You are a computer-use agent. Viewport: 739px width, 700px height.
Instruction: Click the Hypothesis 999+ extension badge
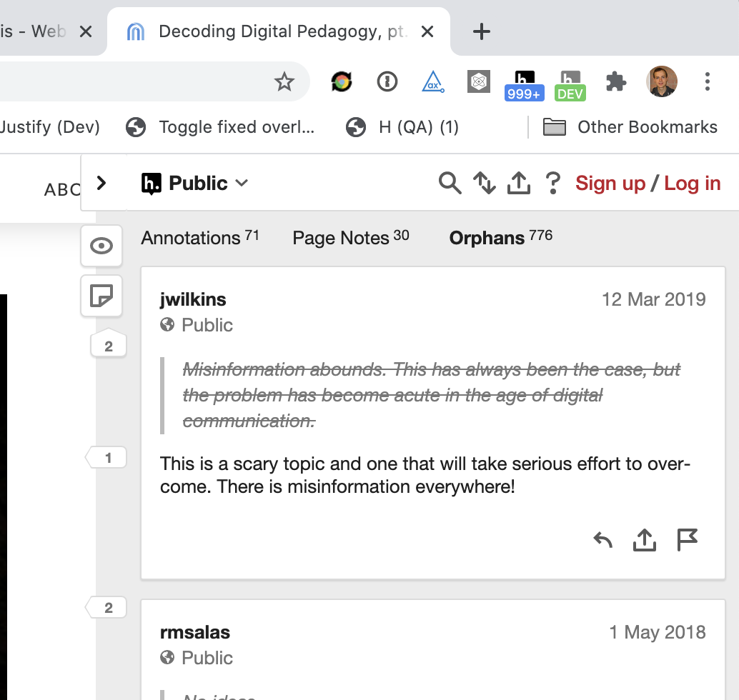point(524,82)
